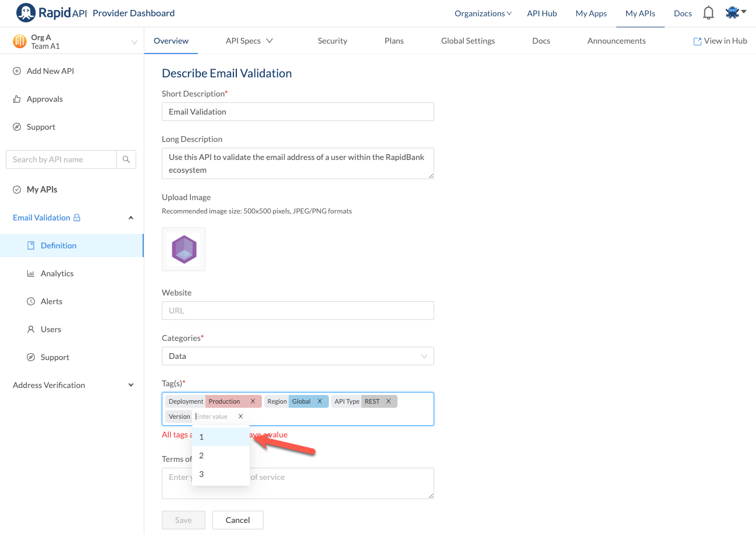The width and height of the screenshot is (756, 534).
Task: Go to My Apps in the top navigation
Action: coord(591,13)
